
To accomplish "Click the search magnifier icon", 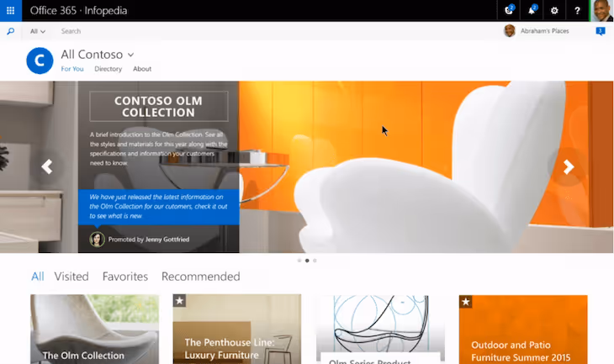I will coord(11,31).
